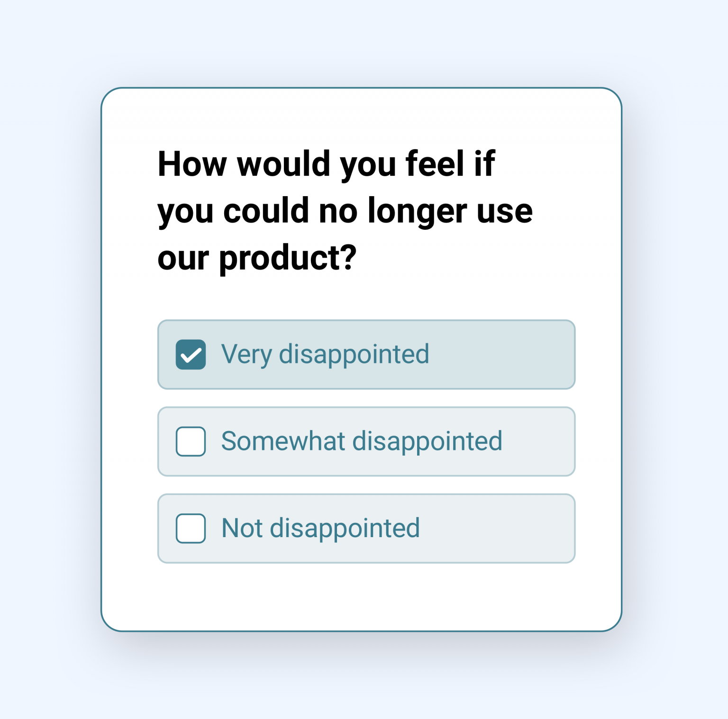728x719 pixels.
Task: Select the Very disappointed option
Action: 365,354
